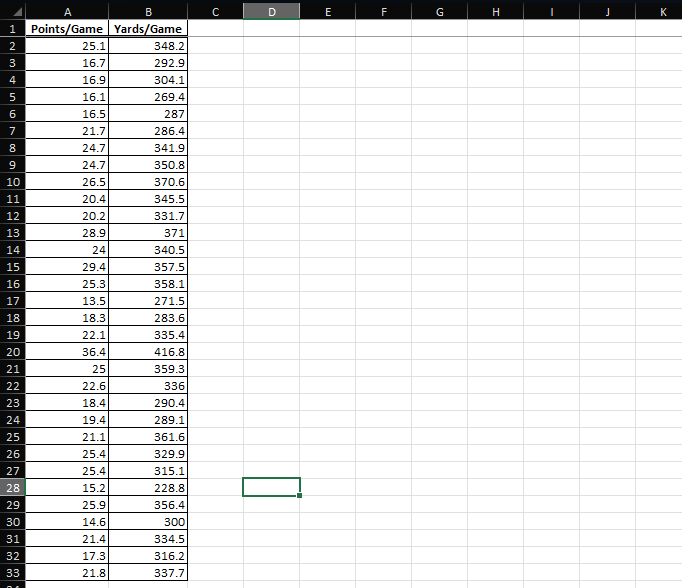This screenshot has height=588, width=682.
Task: Click cell containing 340.5
Action: pos(148,250)
